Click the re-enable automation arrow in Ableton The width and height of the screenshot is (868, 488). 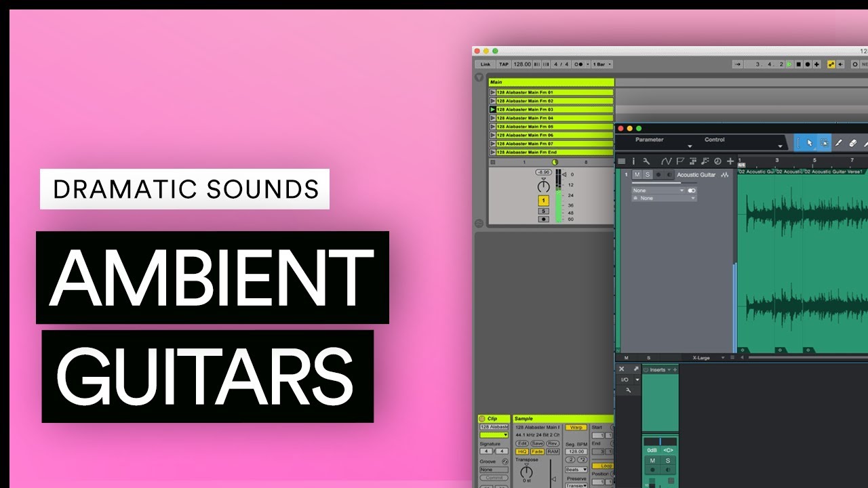[x=840, y=64]
